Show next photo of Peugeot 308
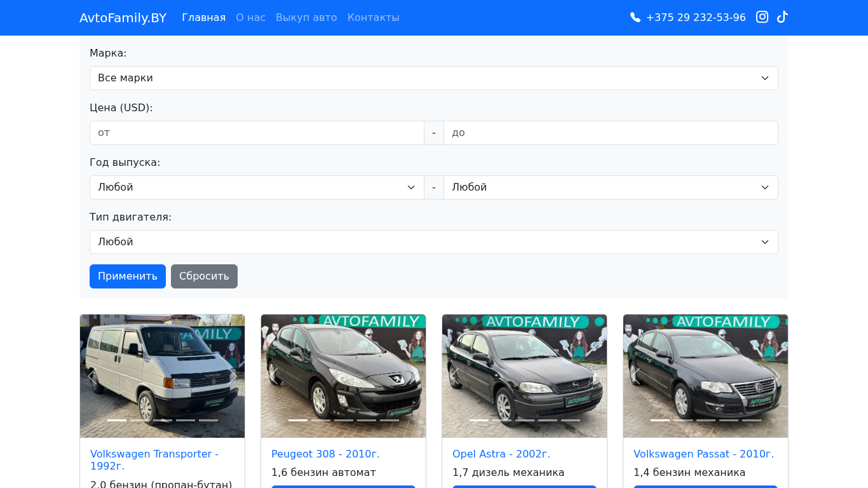The width and height of the screenshot is (868, 488). 413,376
